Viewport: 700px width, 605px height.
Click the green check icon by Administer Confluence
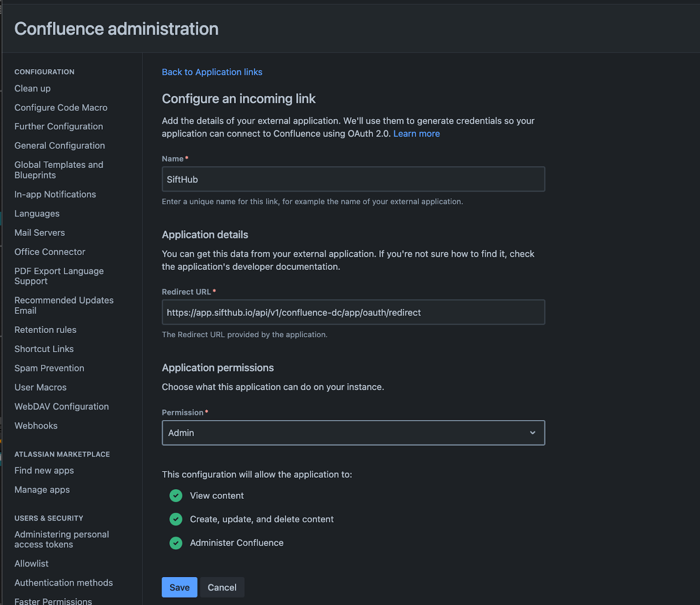(176, 543)
